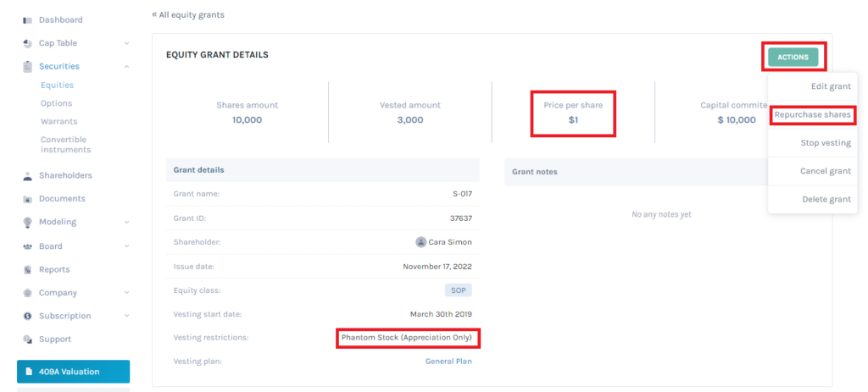Select Cancel grant menu entry
This screenshot has height=392, width=868.
812,171
